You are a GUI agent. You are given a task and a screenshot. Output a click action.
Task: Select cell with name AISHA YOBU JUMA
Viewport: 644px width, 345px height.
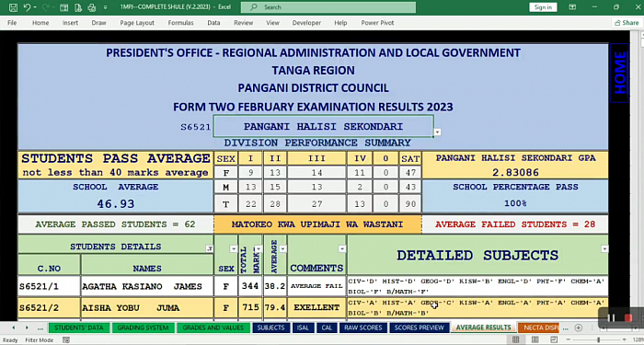(x=147, y=307)
